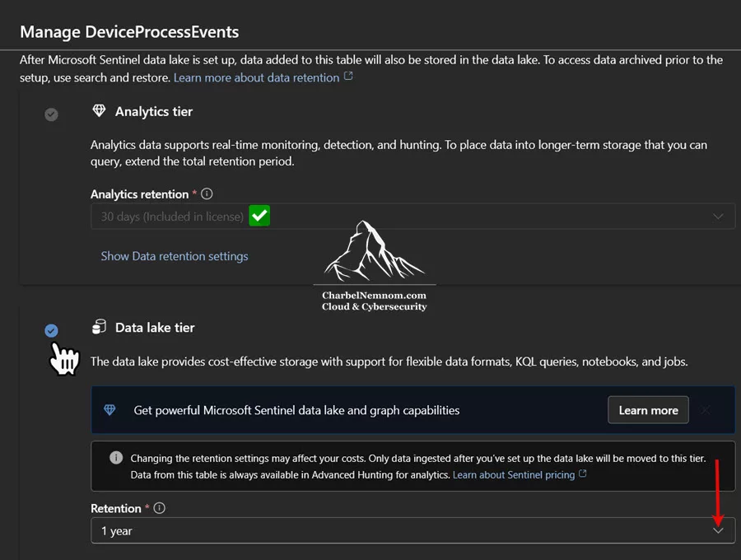Expand the Retention dropdown chevron

718,530
